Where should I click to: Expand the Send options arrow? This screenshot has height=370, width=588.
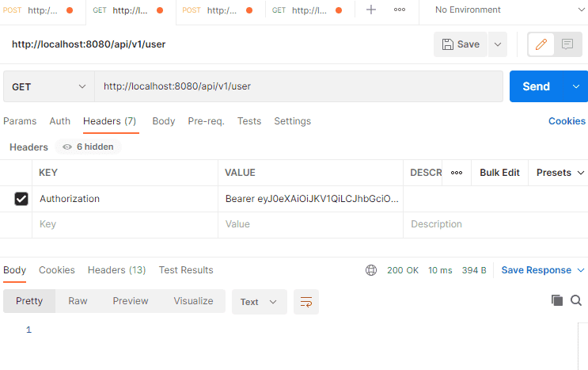tap(576, 86)
